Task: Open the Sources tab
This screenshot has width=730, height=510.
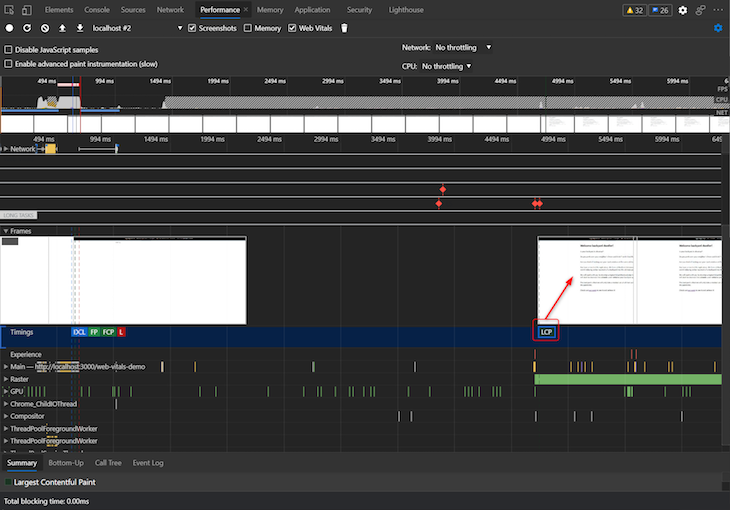Action: coord(133,10)
